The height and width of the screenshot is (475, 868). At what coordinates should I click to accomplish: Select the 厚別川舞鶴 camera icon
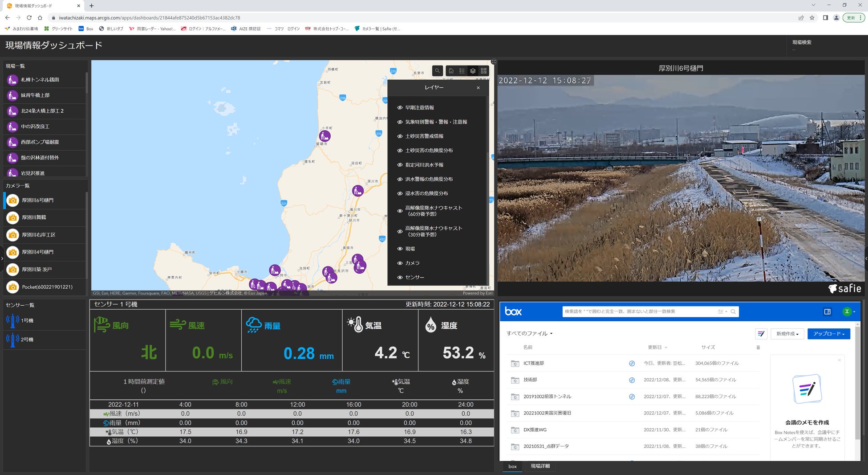[x=13, y=217]
